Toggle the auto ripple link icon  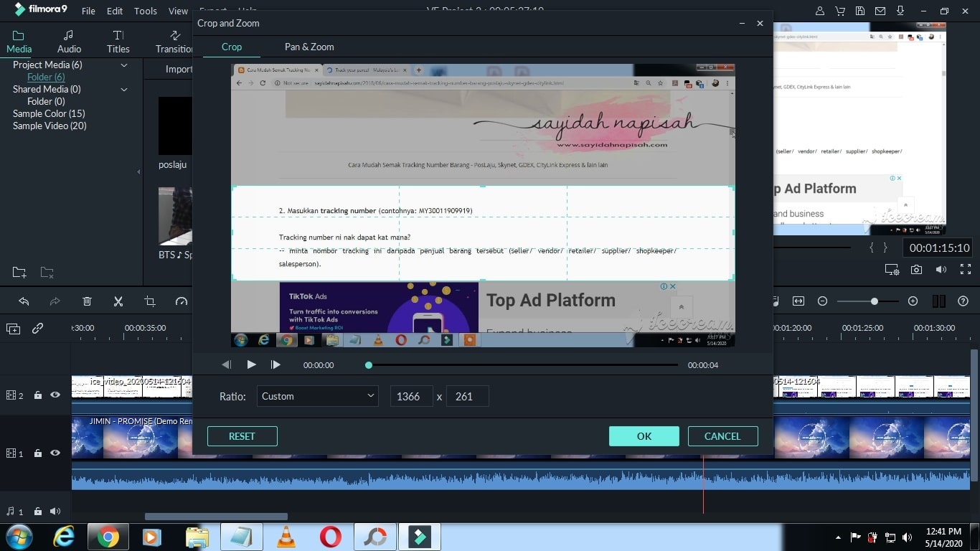point(37,328)
